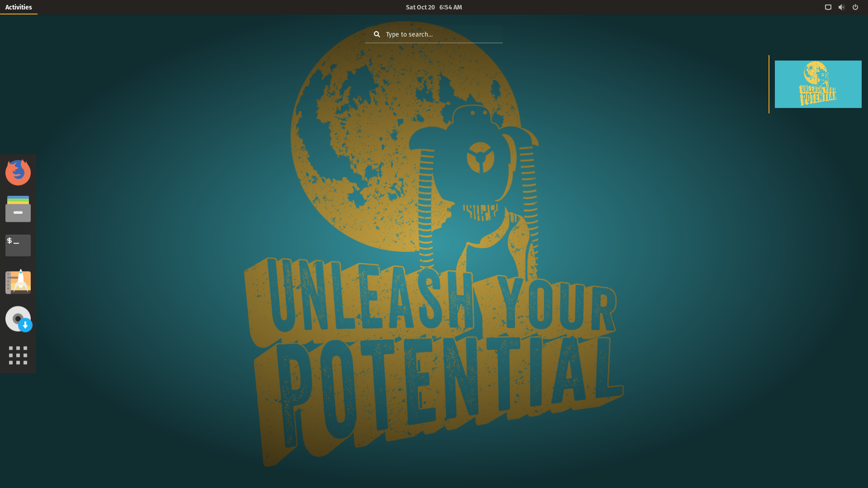868x488 pixels.
Task: Open the date and time menu
Action: [x=434, y=7]
